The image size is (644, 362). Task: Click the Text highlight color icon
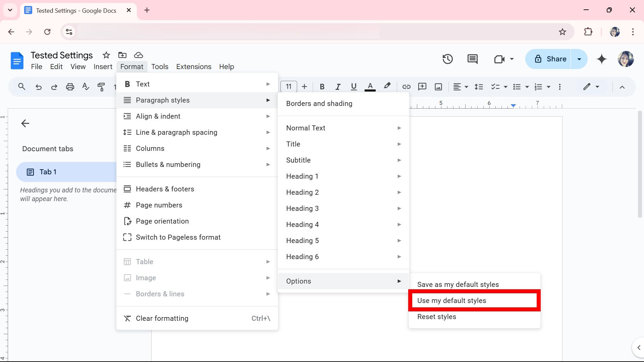coord(387,86)
